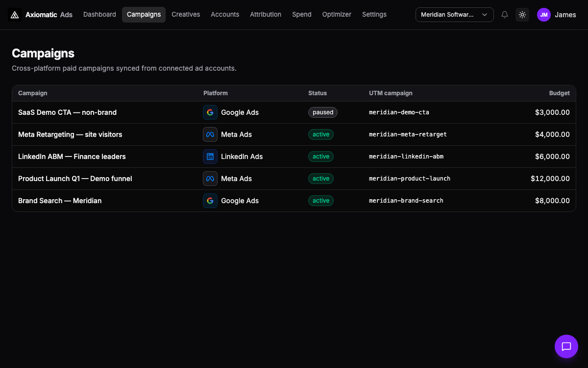Click the Platform column header
Image resolution: width=588 pixels, height=368 pixels.
pos(216,93)
